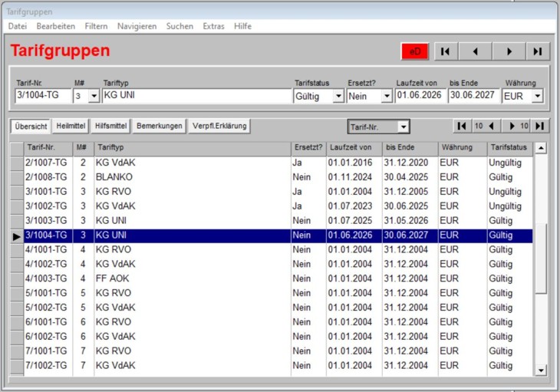Screen dimensions: 560x392
Task: Go to next record in top navigation
Action: click(x=507, y=51)
